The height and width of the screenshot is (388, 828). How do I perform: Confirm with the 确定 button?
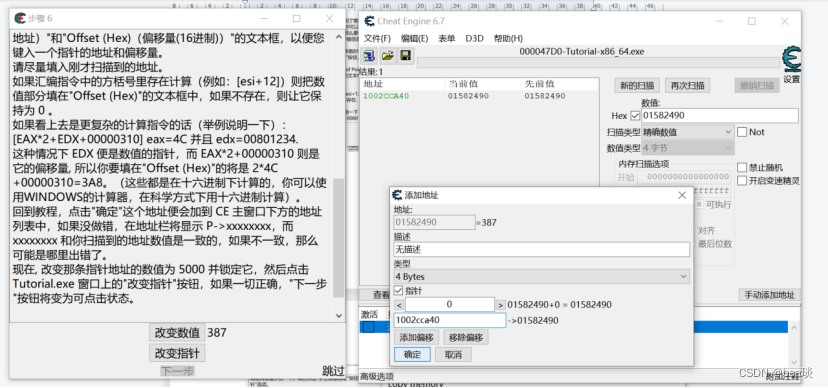(x=412, y=355)
